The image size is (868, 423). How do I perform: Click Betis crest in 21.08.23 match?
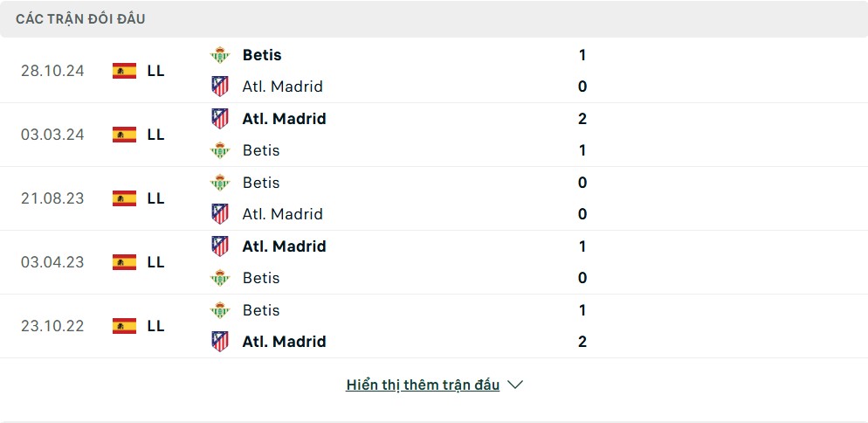(220, 183)
